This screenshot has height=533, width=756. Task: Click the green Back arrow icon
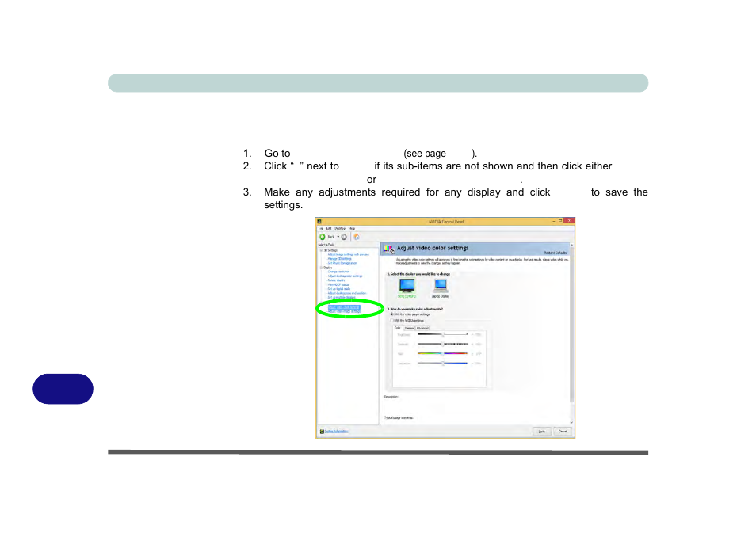(323, 236)
